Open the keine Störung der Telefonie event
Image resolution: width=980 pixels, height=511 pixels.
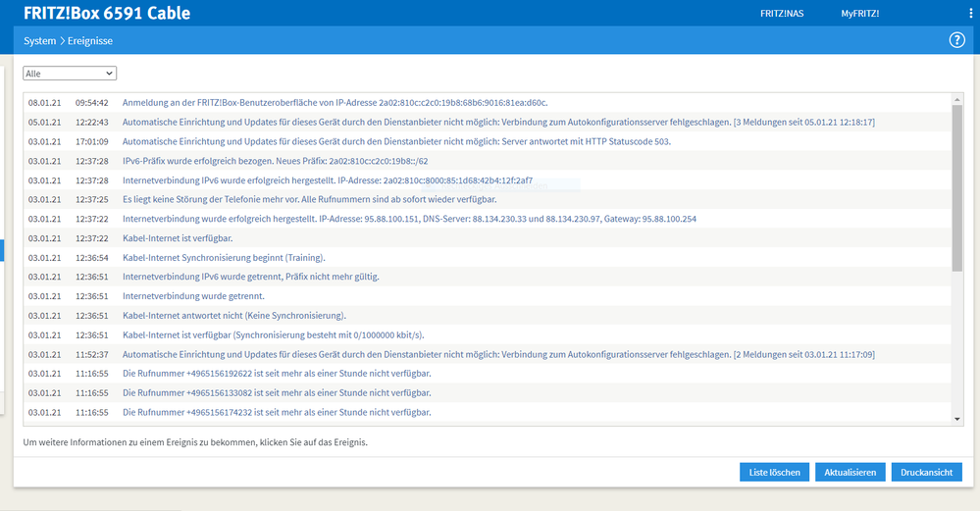(x=309, y=199)
